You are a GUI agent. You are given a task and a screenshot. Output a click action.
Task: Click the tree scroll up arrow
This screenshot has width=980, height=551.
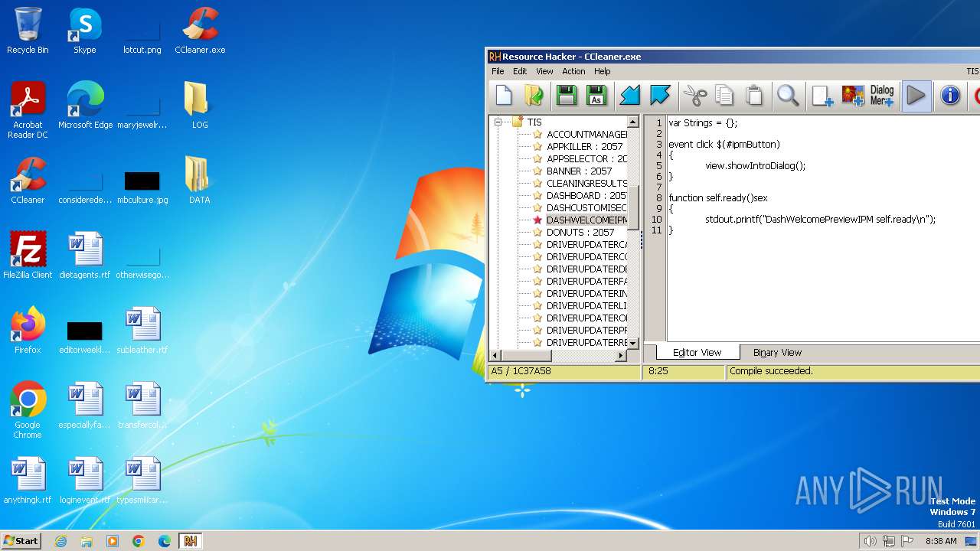tap(633, 122)
